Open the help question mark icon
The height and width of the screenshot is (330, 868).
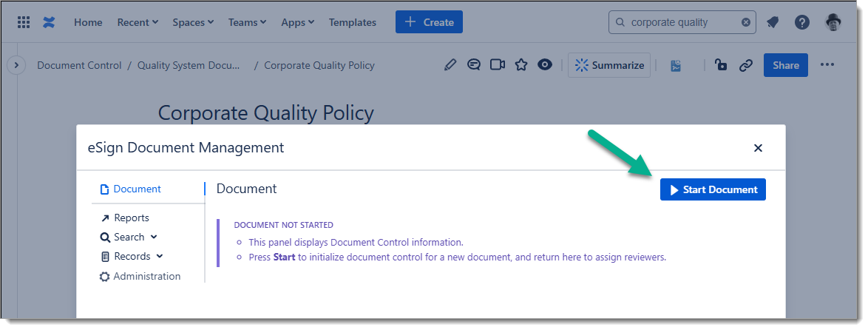[x=801, y=22]
